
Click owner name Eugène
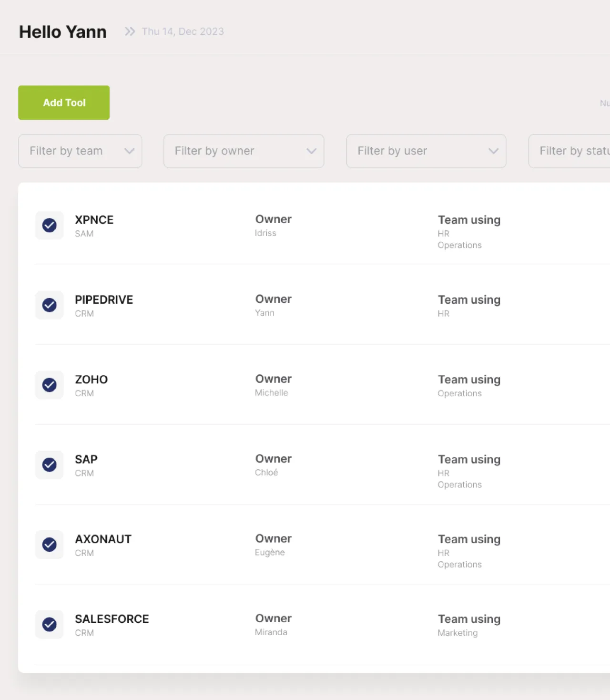pyautogui.click(x=270, y=552)
